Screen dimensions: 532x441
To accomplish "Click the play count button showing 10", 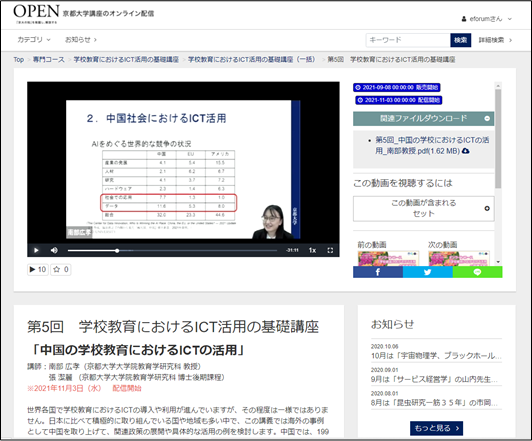I will point(38,269).
